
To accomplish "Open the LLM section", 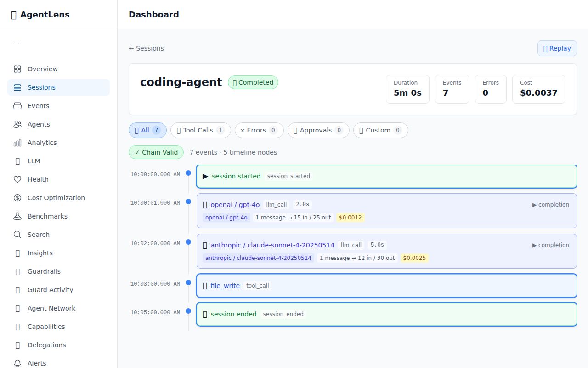I will (x=58, y=161).
